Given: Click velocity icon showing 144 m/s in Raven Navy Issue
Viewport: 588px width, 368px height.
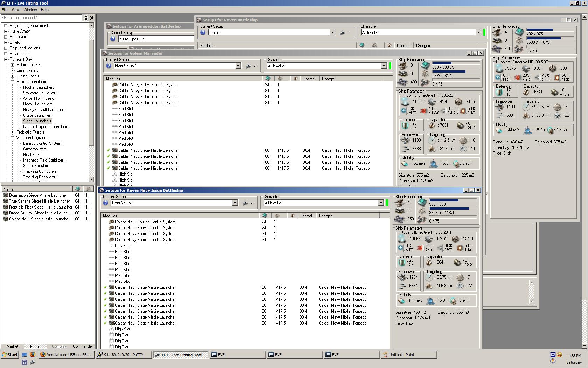Looking at the screenshot, I should pyautogui.click(x=402, y=300).
